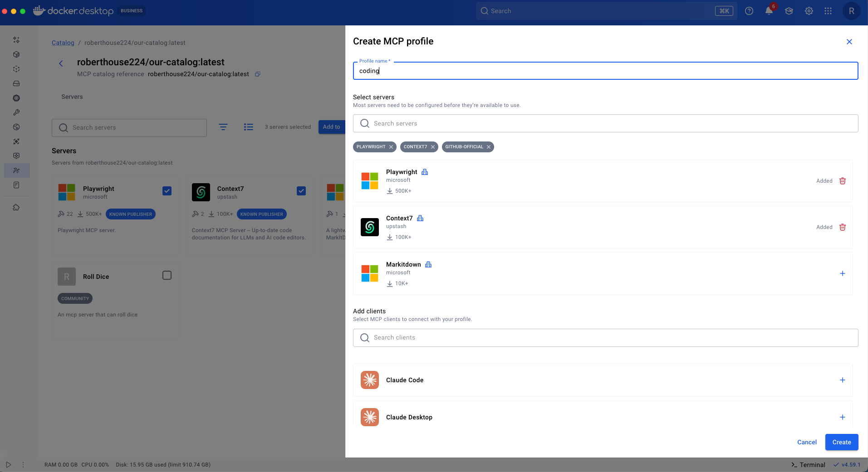Add the Claude Code client
Image resolution: width=868 pixels, height=472 pixels.
click(x=843, y=380)
